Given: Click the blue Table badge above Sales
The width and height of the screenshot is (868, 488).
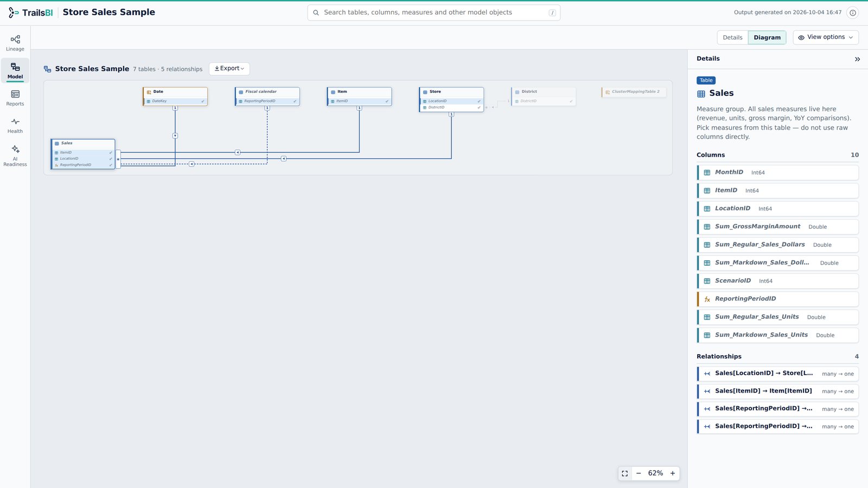Looking at the screenshot, I should click(x=706, y=80).
